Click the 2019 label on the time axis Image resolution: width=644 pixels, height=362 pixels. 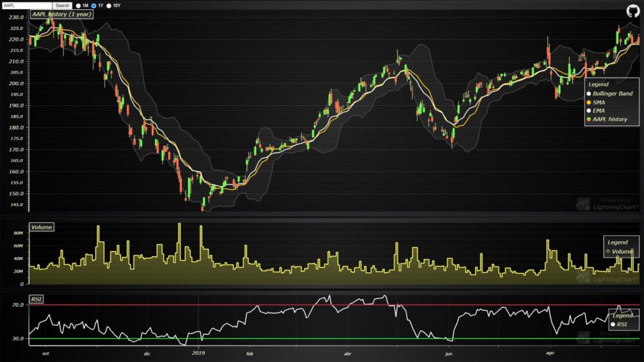click(199, 353)
